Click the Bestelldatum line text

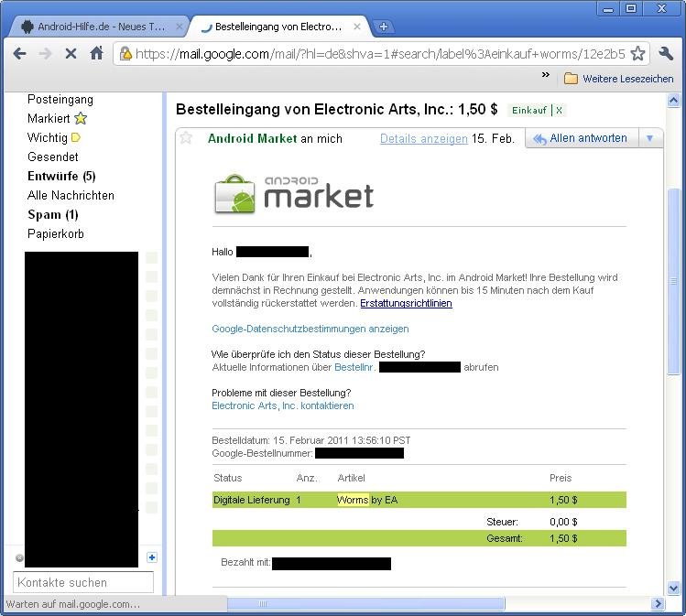pyautogui.click(x=311, y=440)
